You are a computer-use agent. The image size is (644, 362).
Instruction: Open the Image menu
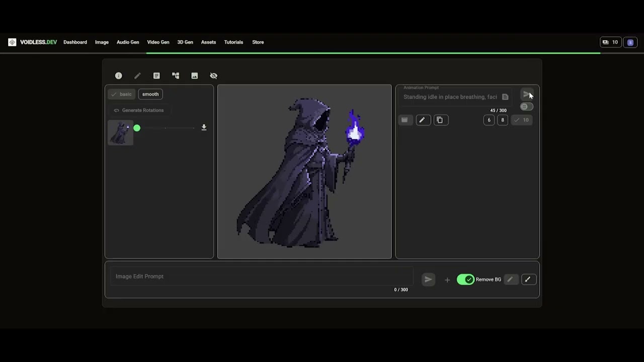tap(102, 42)
